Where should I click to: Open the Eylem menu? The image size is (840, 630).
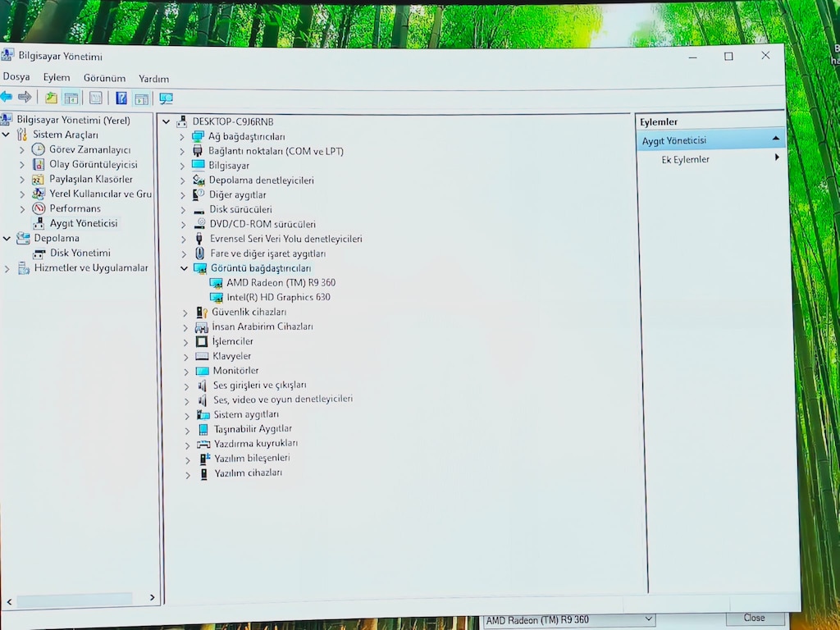57,78
